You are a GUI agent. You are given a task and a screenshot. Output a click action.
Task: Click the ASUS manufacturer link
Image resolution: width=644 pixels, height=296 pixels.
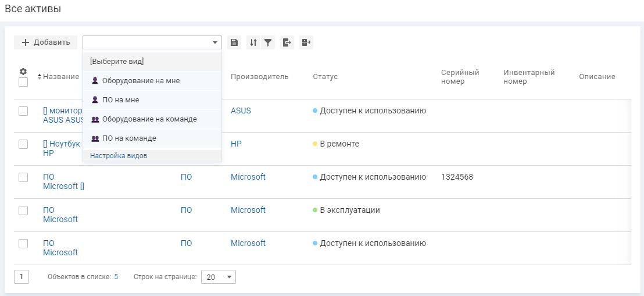point(241,110)
